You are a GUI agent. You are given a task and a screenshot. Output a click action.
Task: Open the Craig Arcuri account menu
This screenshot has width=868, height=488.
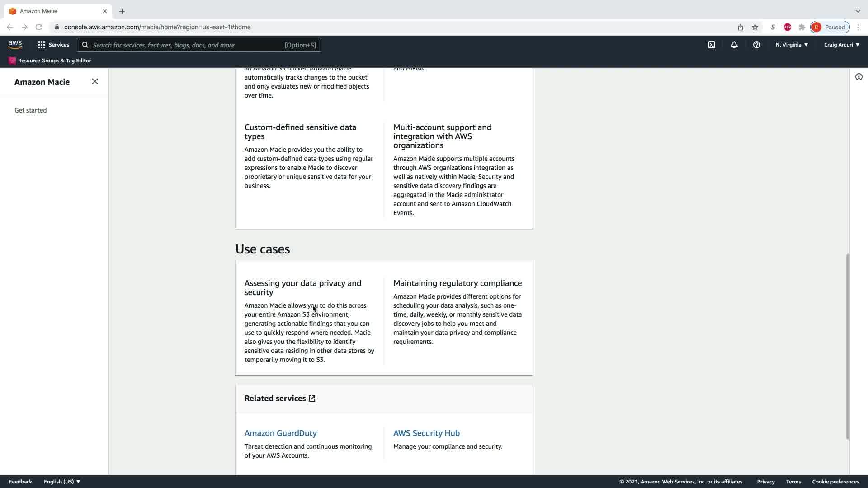pyautogui.click(x=841, y=45)
